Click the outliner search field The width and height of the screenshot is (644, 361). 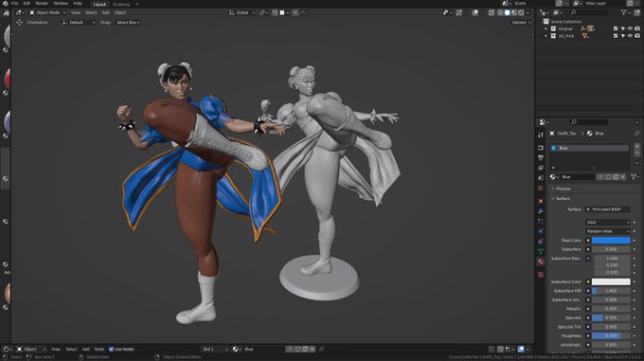tap(589, 12)
